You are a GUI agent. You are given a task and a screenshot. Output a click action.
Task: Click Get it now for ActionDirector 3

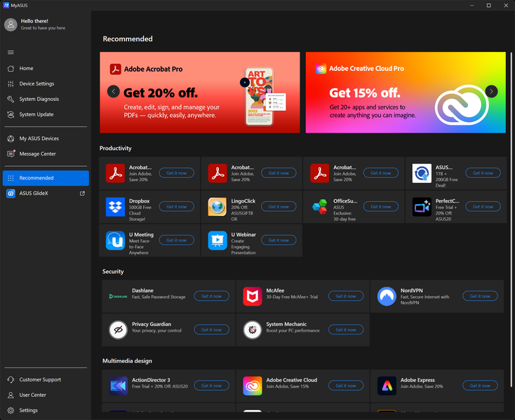211,386
